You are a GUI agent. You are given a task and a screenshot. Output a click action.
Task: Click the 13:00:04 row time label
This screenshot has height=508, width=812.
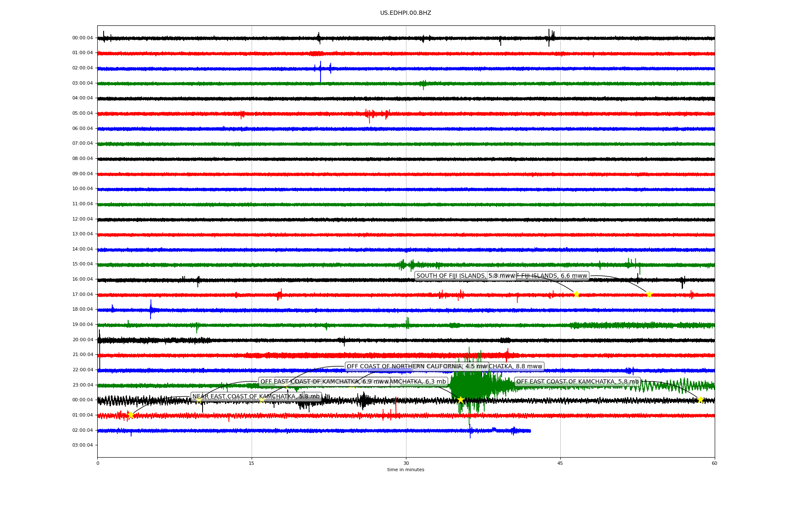click(82, 234)
